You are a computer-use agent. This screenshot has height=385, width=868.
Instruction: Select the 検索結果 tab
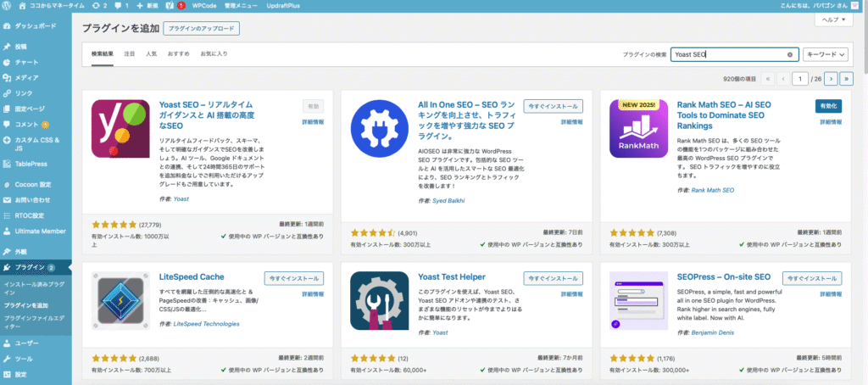point(103,53)
